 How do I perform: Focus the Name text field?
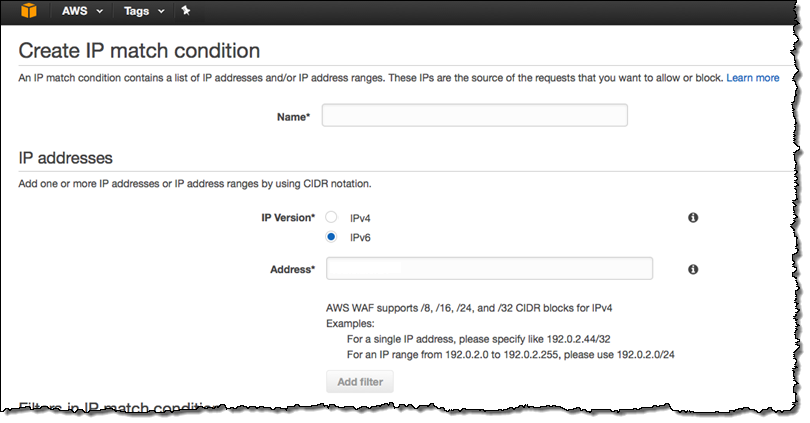(475, 115)
